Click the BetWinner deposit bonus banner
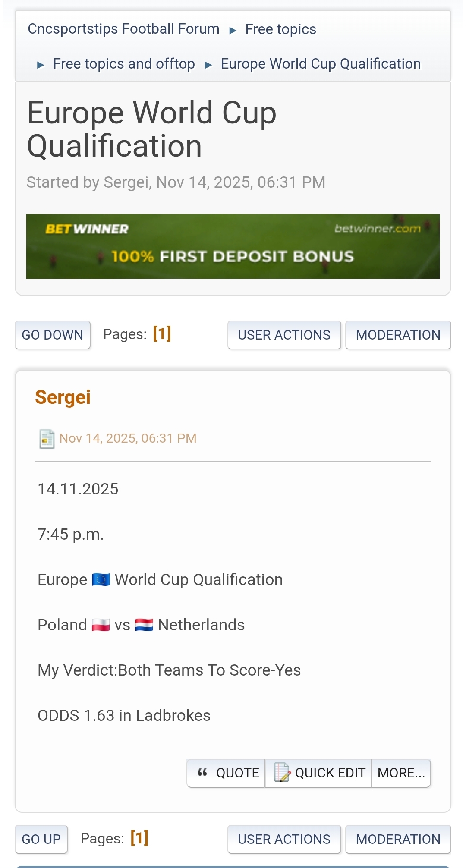Screen dimensions: 466x868 233,246
